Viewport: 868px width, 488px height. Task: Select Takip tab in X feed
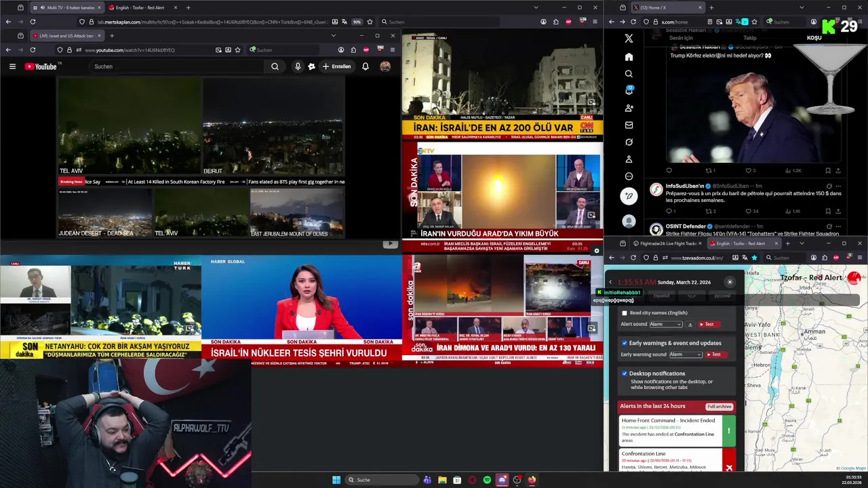tap(749, 38)
